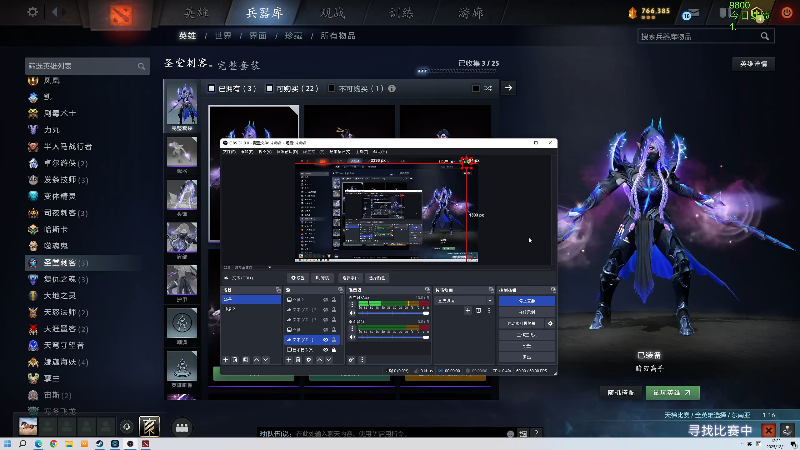Open mixer footer three-dot menu in OBS
The image size is (800, 450).
(362, 360)
